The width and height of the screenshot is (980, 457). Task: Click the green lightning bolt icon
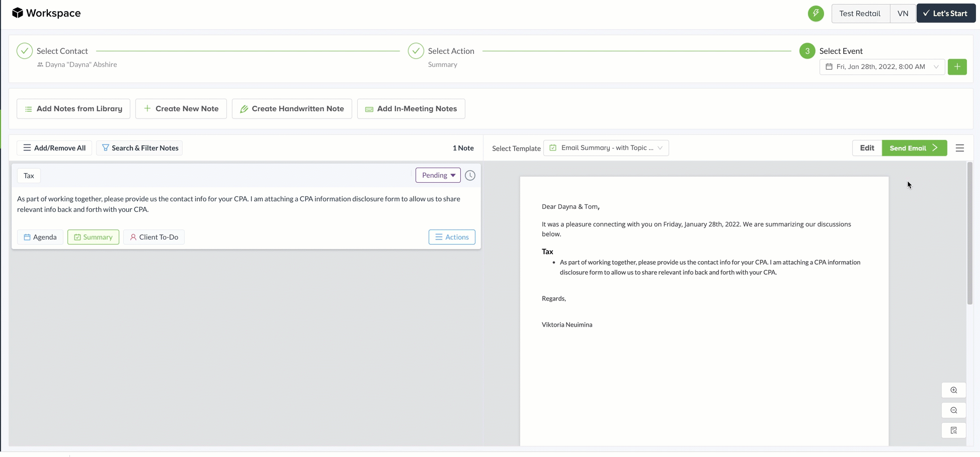coord(816,13)
